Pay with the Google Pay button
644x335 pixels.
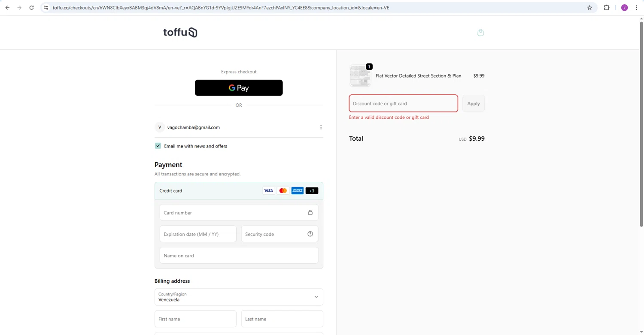tap(239, 88)
